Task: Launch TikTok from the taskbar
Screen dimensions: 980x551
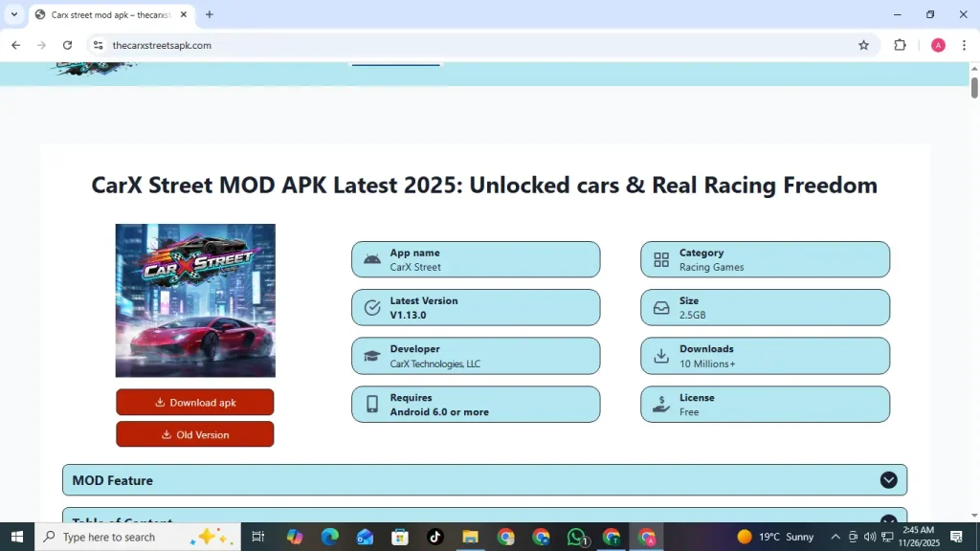Action: point(435,537)
